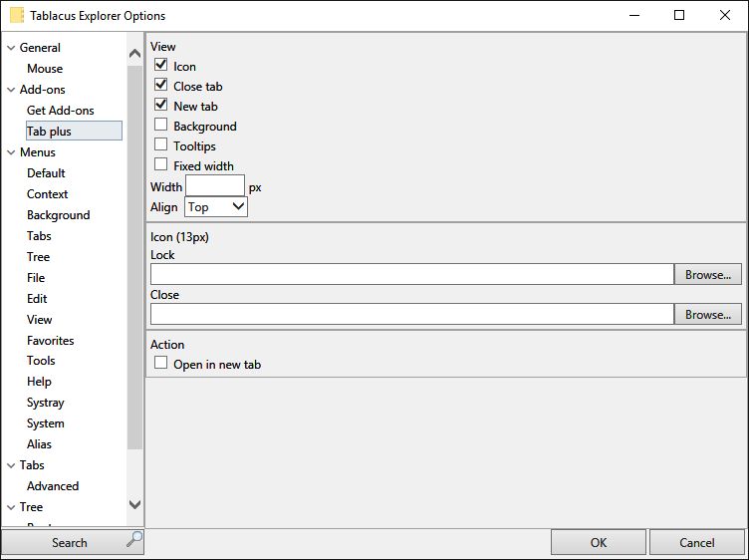Click the sidebar scroll up arrow

(135, 54)
